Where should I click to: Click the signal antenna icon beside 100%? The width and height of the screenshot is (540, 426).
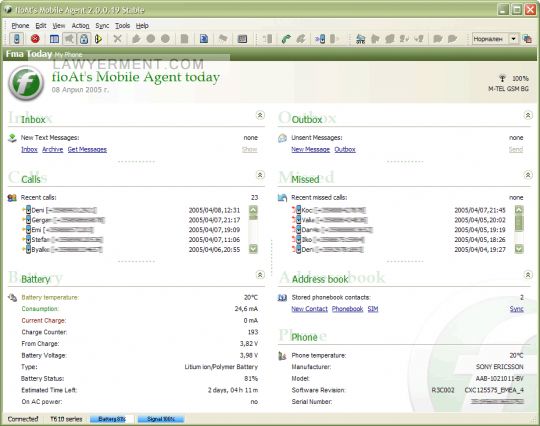click(x=502, y=79)
